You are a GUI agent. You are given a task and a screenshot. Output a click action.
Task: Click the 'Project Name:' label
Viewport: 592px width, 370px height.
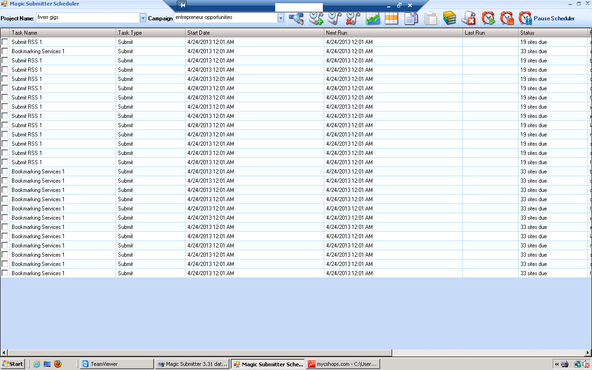click(x=17, y=18)
